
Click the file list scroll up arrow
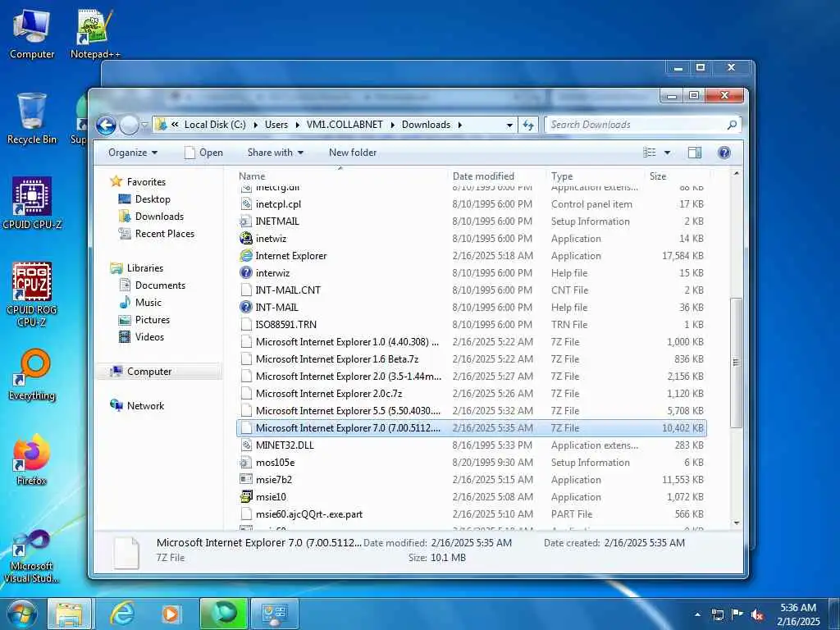pyautogui.click(x=737, y=174)
